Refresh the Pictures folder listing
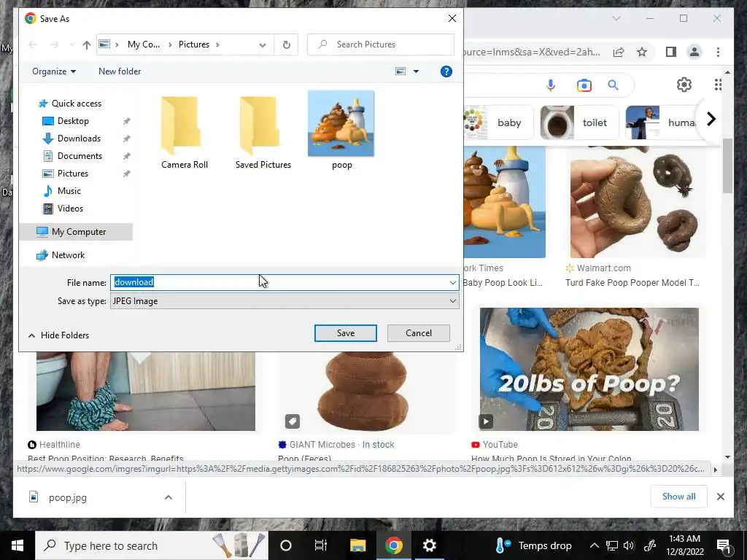This screenshot has height=560, width=747. pos(286,44)
